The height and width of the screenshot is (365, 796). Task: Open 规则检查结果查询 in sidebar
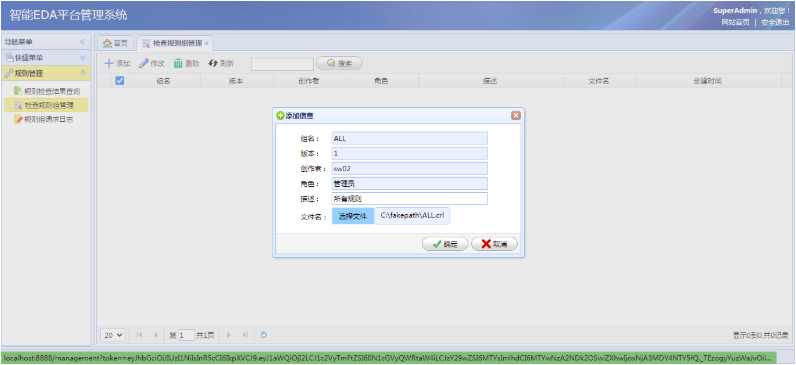[x=47, y=91]
